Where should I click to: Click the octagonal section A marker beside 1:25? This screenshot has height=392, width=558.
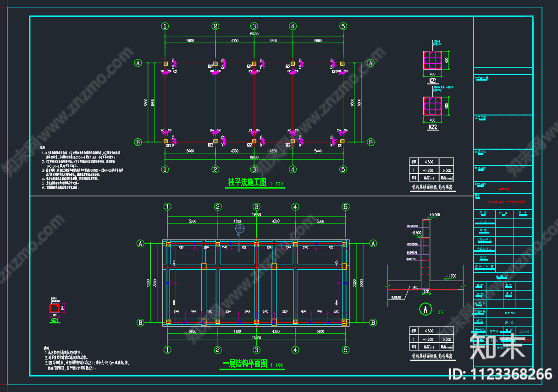(x=426, y=310)
